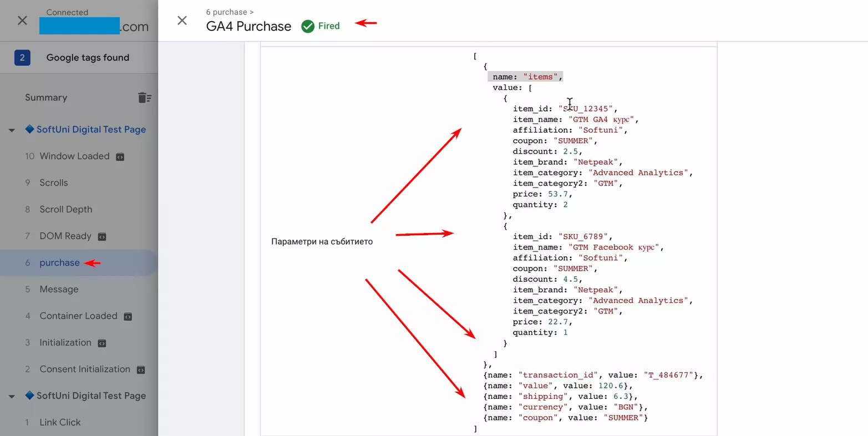Collapse the lower SoftUni Digital Test Page group

point(12,397)
